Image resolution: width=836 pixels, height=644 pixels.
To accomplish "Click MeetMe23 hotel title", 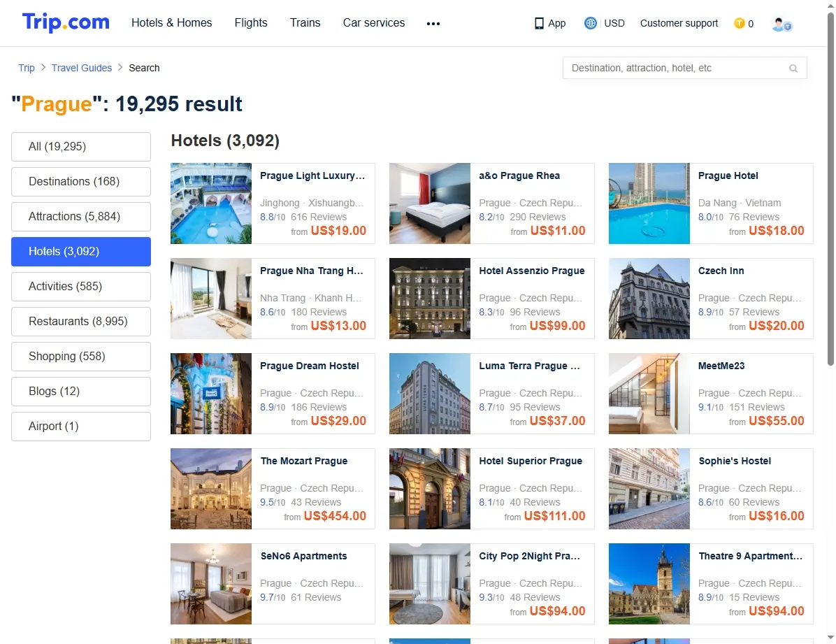I will [x=721, y=366].
